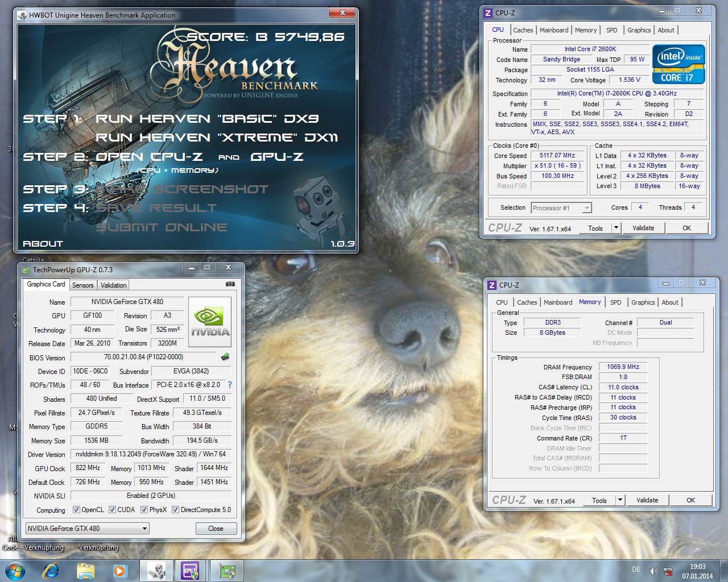Toggle the CUDA checkbox
Viewport: 728px width, 582px height.
click(x=113, y=510)
